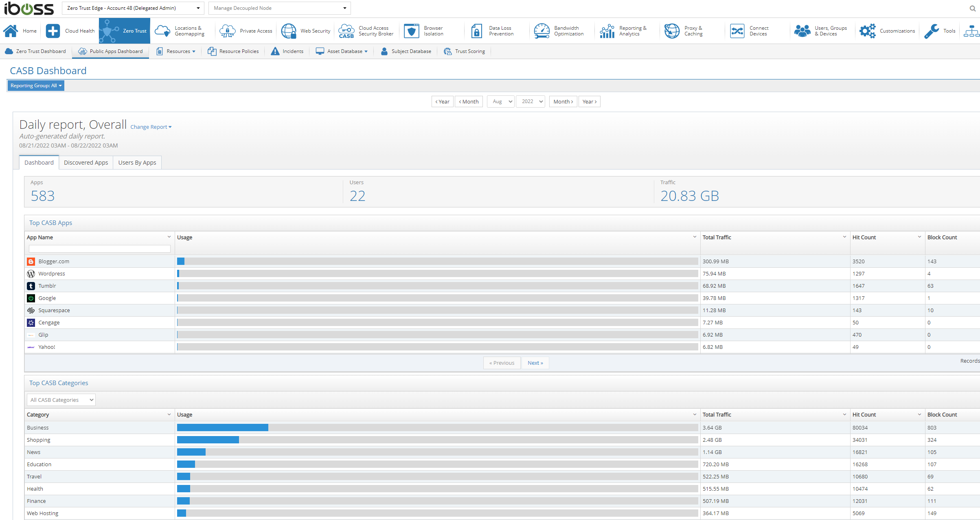Open the Tools wrench icon
980x520 pixels.
(932, 31)
